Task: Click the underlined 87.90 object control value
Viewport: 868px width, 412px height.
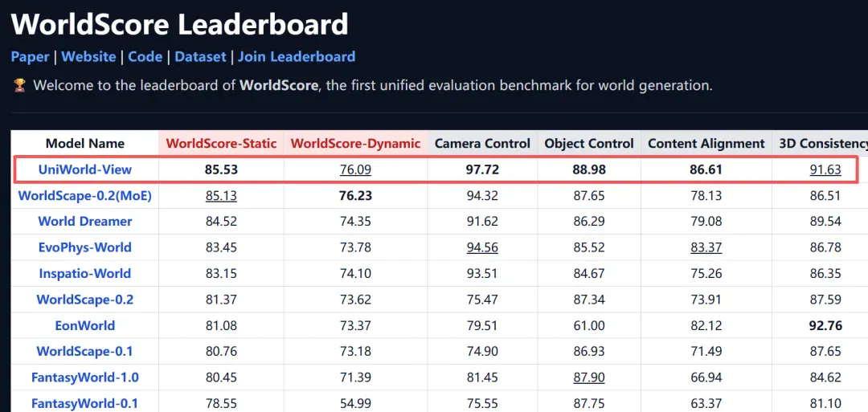Action: click(x=589, y=377)
